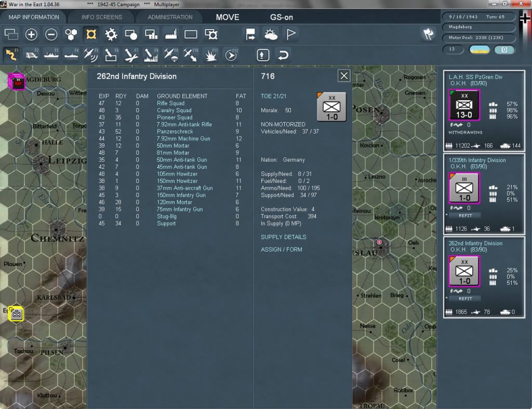
Task: Open ASSIGN / FORM link
Action: coord(281,249)
